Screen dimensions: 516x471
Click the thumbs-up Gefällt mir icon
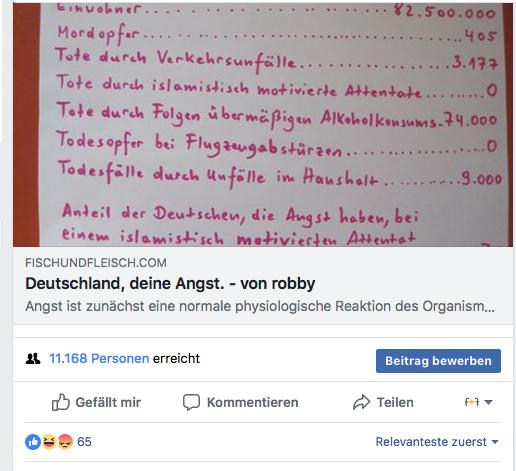(61, 402)
